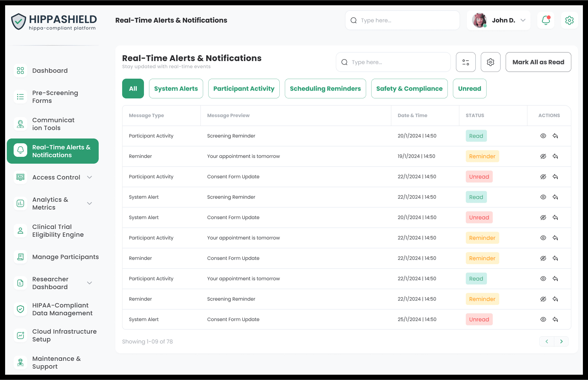Image resolution: width=588 pixels, height=380 pixels.
Task: Switch to the System Alerts tab
Action: (x=176, y=89)
